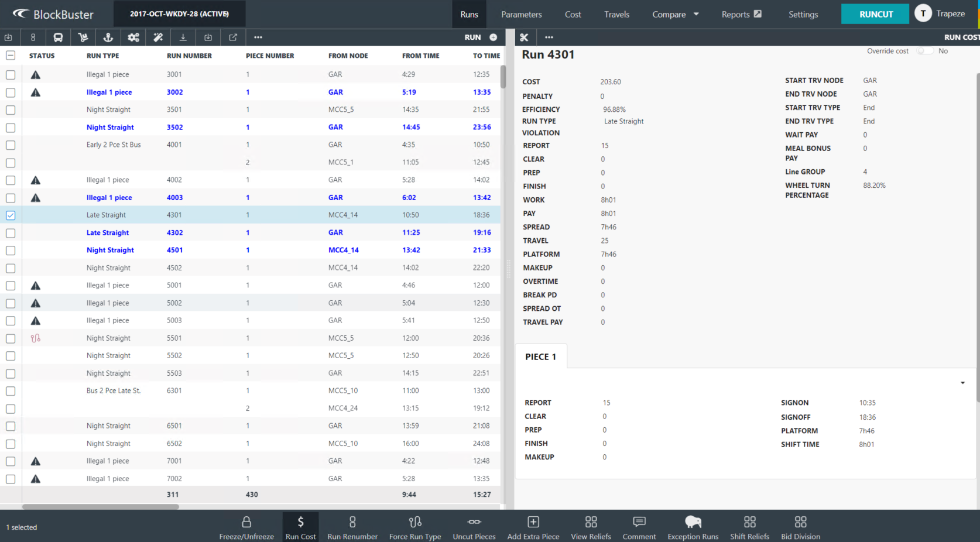
Task: Open Exception Runs from the bottom toolbar
Action: [693, 526]
